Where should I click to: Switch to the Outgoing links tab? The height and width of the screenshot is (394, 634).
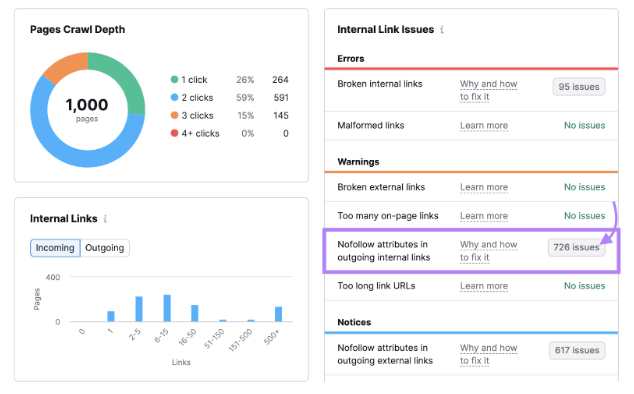[x=105, y=248]
